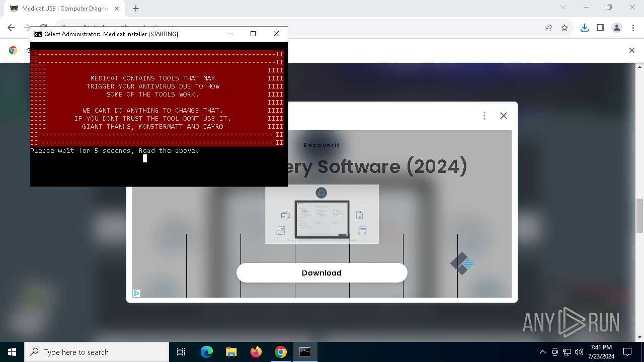644x362 pixels.
Task: Open Task View from the taskbar
Action: (x=181, y=352)
